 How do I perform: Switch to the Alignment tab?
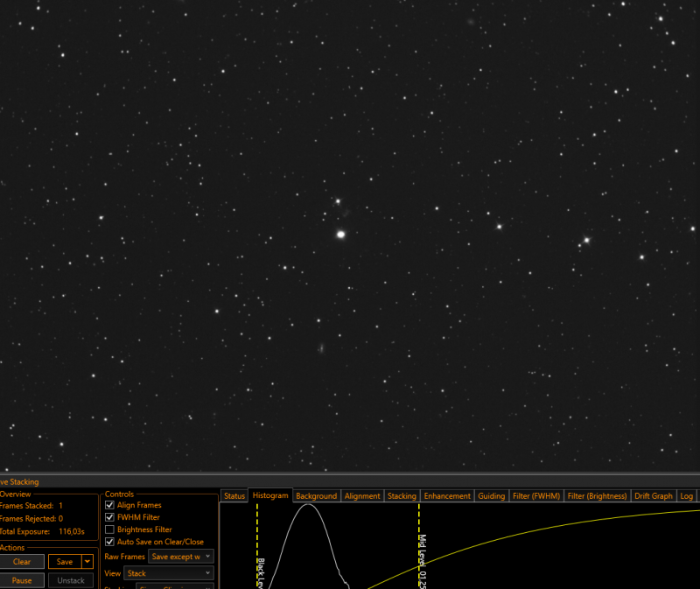pos(362,495)
